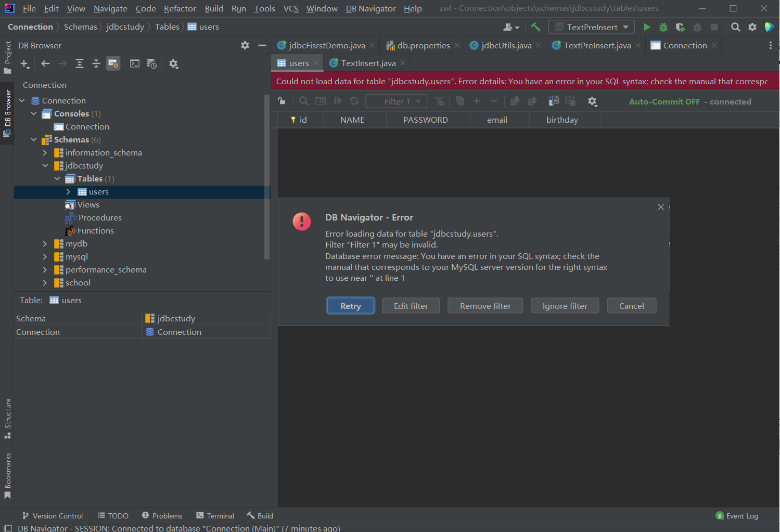Screen dimensions: 780x532
Task: Open the Project side tool window
Action: (7, 57)
